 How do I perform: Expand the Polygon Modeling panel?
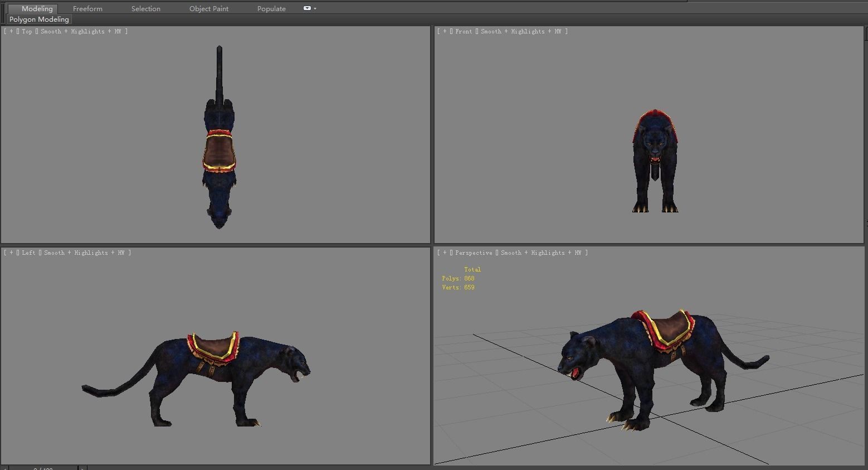coord(38,19)
